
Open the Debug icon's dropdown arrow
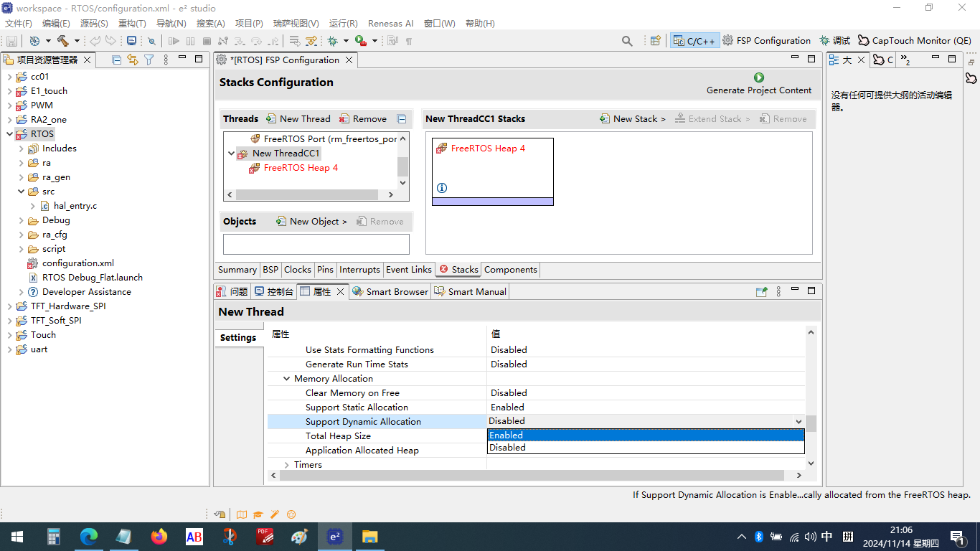tap(346, 41)
